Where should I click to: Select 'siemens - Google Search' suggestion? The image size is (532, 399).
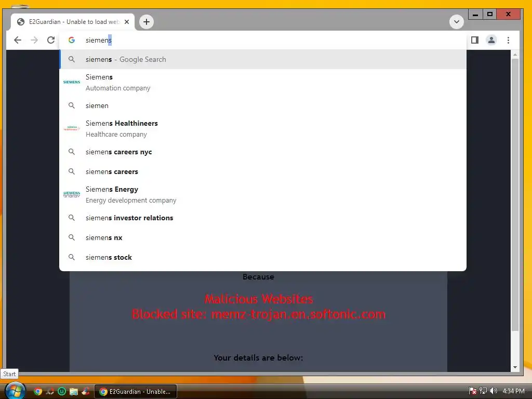(x=263, y=59)
